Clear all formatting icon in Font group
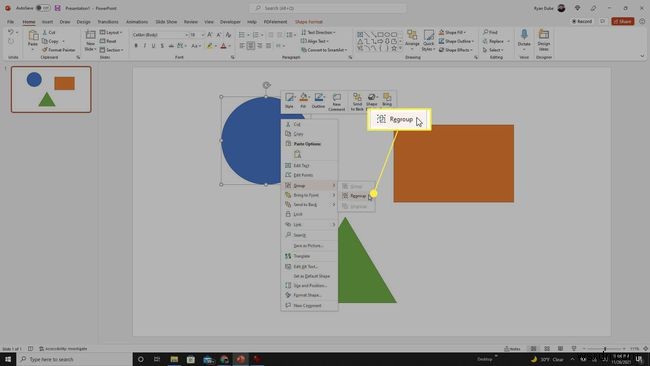Screen dimensions: 650x366 (x=228, y=35)
